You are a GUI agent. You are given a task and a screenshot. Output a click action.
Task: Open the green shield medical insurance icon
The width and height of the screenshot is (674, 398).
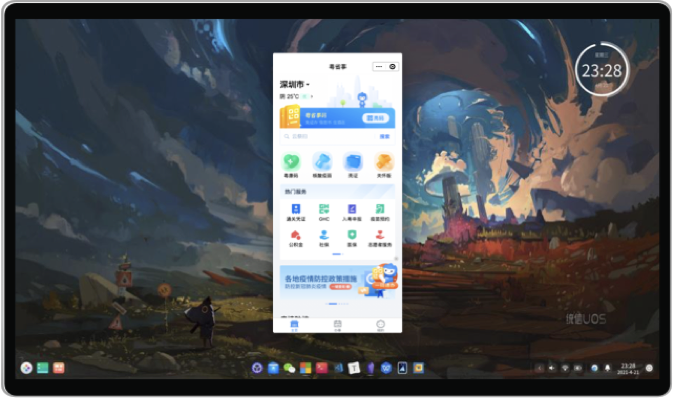(352, 235)
